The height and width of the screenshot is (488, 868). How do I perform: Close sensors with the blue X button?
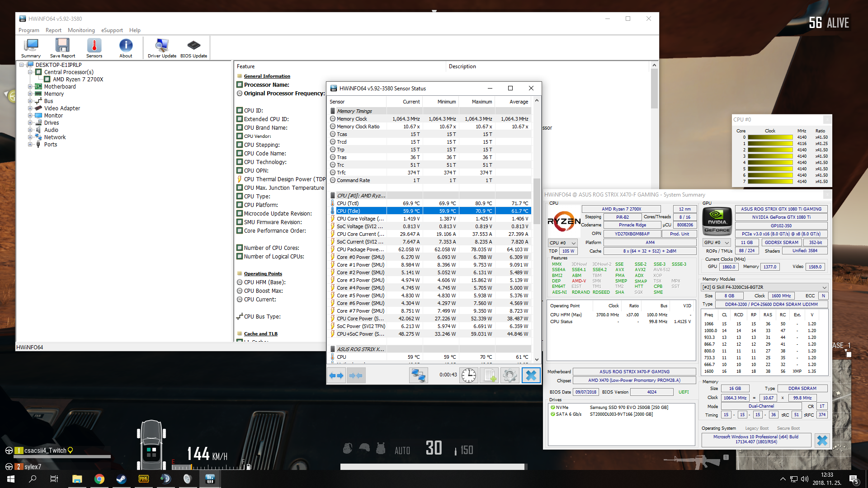pyautogui.click(x=531, y=375)
